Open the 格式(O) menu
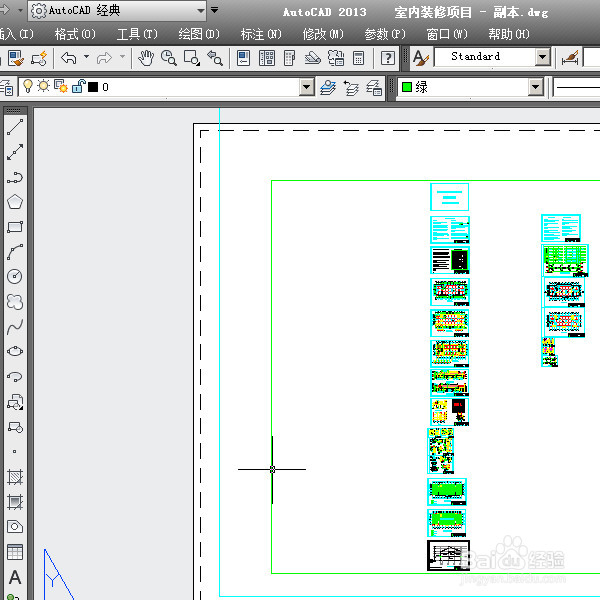The image size is (600, 600). point(75,34)
